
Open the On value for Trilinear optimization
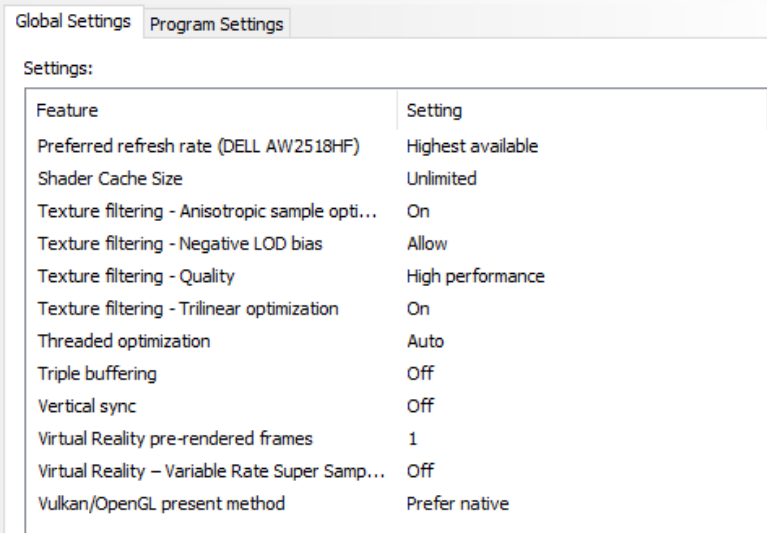click(x=418, y=309)
